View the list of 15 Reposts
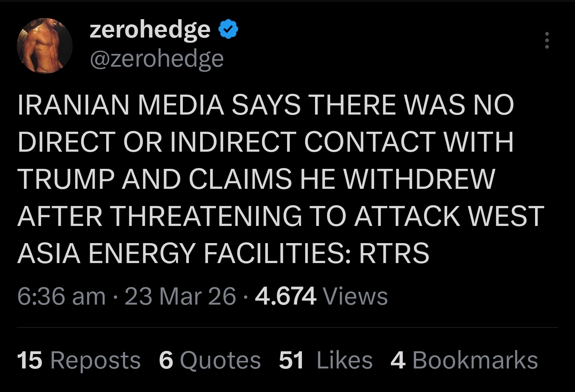 [79, 360]
